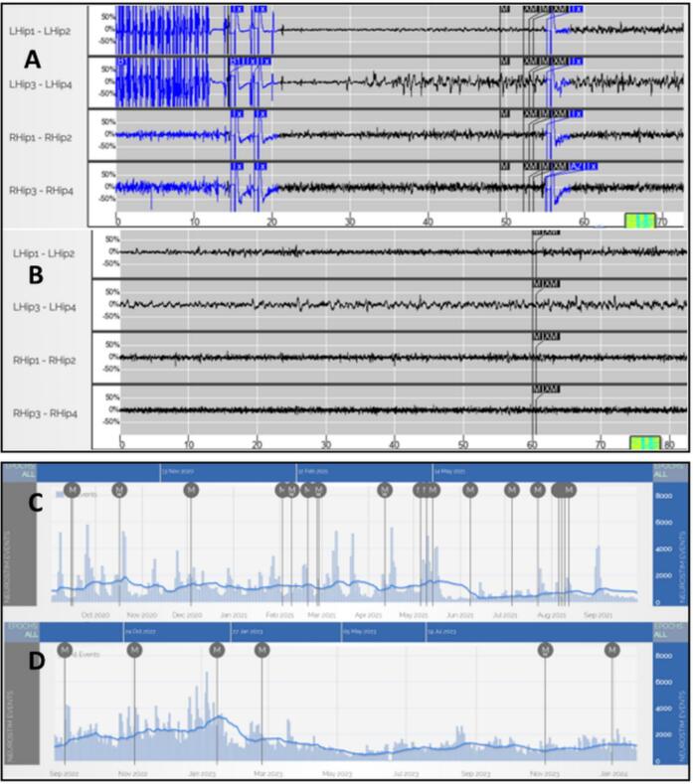Click the first M marker in panel C before Oct 2020

(72, 490)
